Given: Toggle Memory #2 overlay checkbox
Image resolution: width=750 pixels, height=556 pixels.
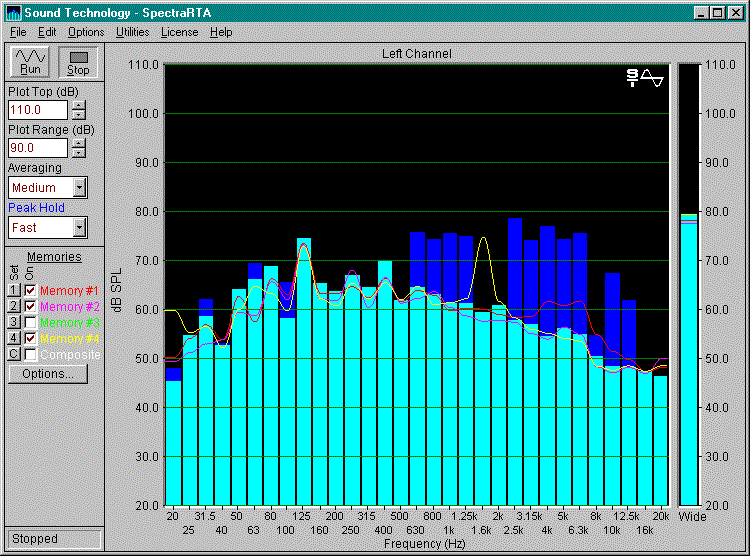Looking at the screenshot, I should click(x=30, y=306).
